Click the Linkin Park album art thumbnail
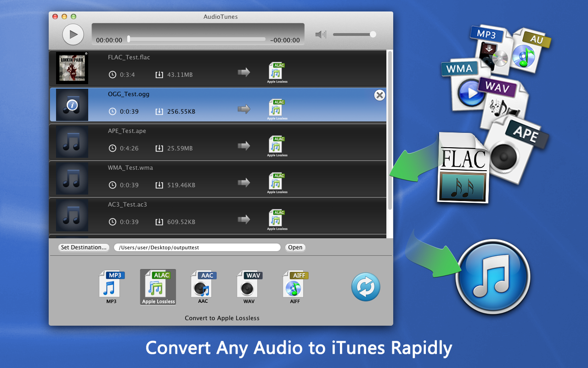588x368 pixels. [72, 68]
